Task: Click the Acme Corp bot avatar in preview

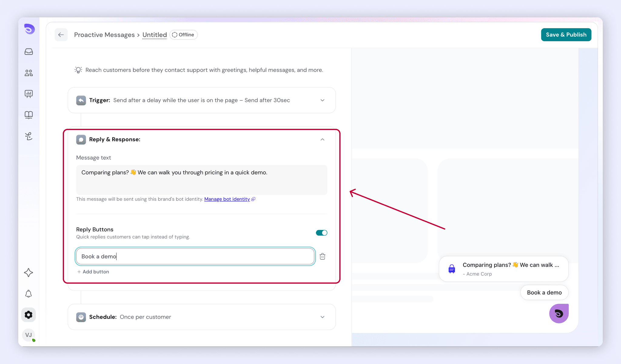Action: pyautogui.click(x=452, y=269)
